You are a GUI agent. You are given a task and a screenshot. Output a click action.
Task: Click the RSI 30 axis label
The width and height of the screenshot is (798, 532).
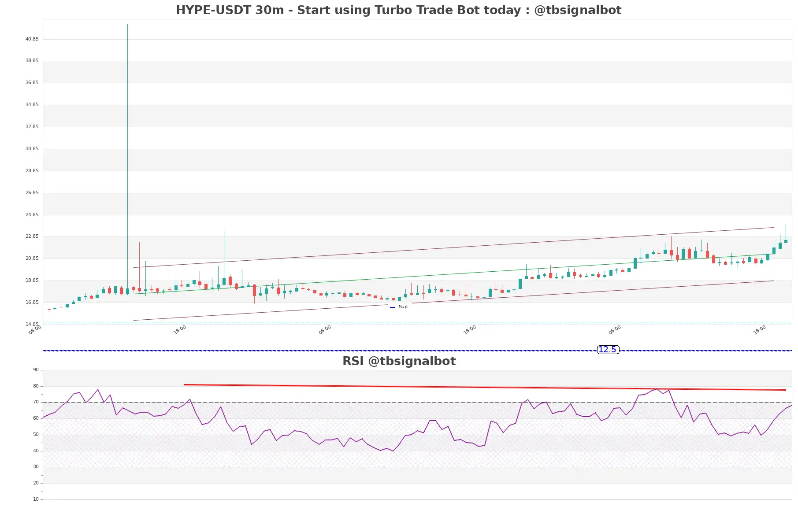click(36, 467)
